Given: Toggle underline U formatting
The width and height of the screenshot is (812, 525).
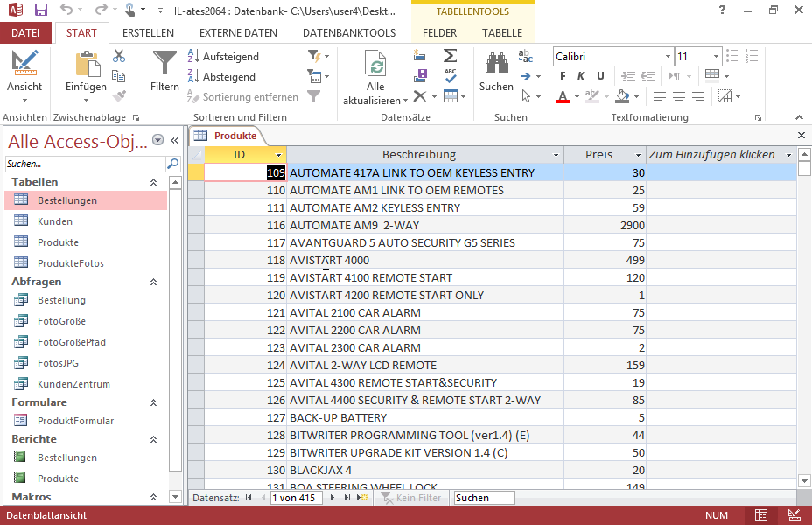Looking at the screenshot, I should click(600, 76).
